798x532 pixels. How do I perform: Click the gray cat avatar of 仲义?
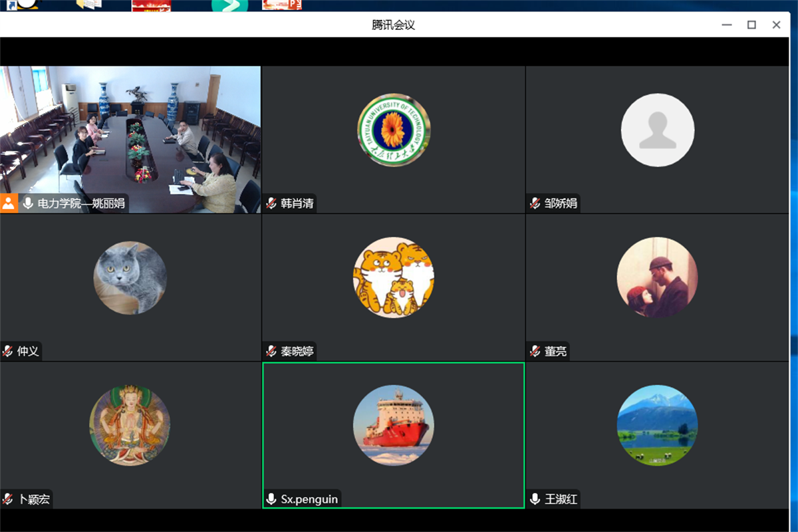[130, 278]
